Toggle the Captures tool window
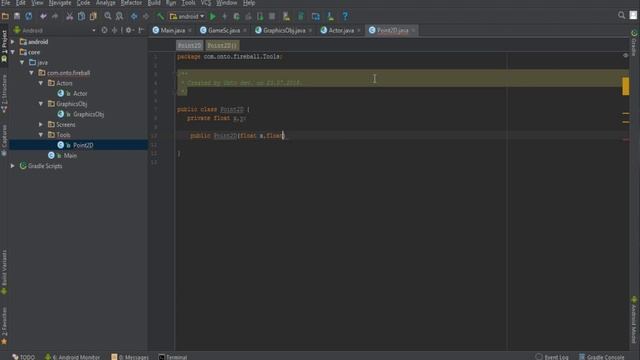Screen dimensions: 640x360 click(4, 141)
